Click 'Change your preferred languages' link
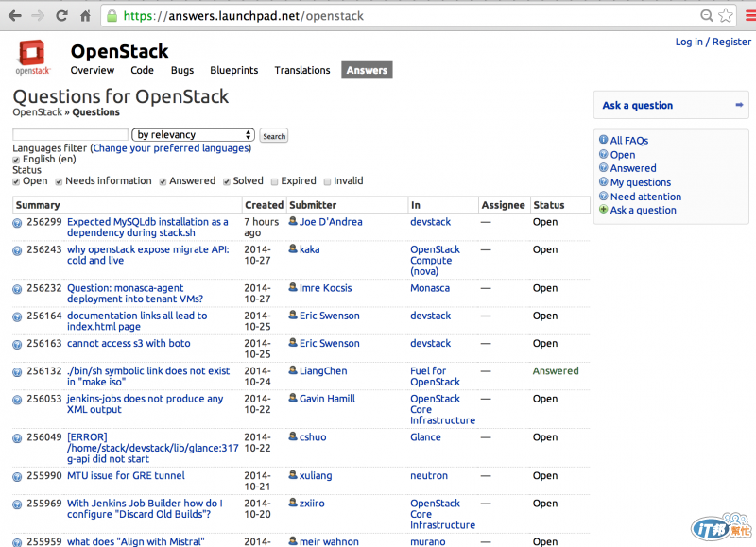Viewport: 756px width, 547px height. coord(171,148)
